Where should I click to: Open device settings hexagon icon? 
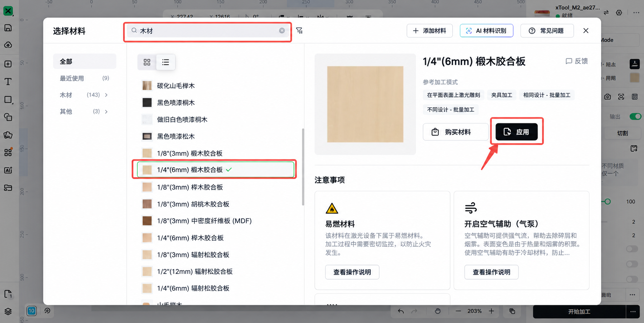619,13
